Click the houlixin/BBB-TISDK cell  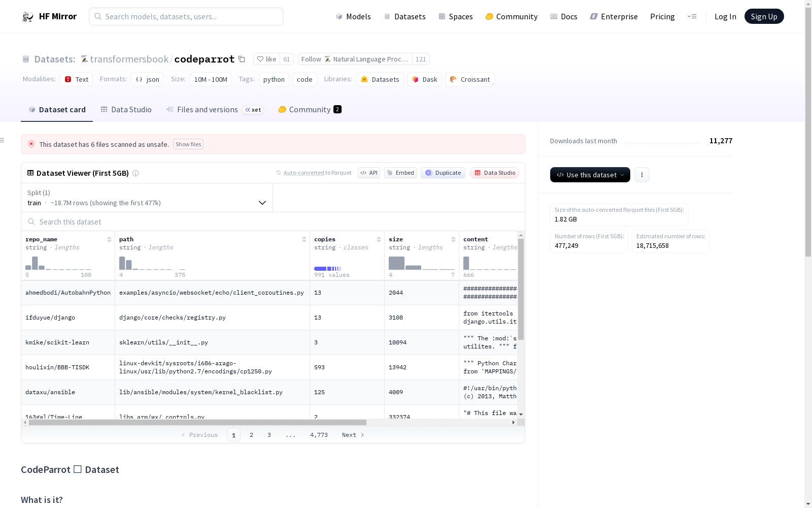point(68,367)
